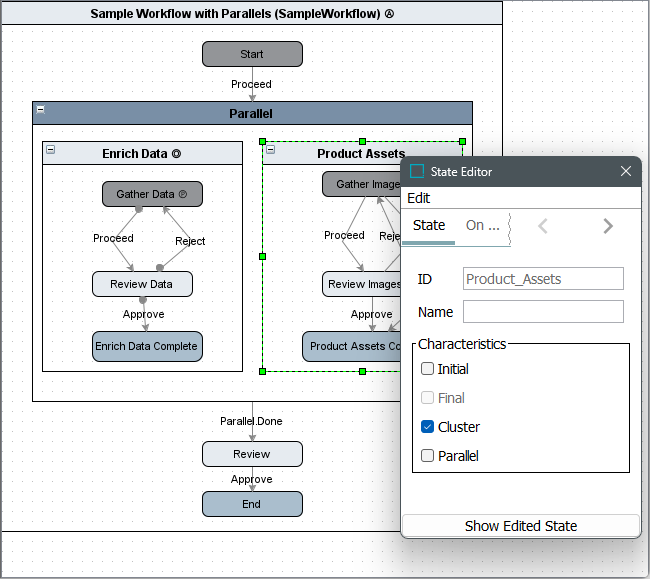Viewport: 650px width, 579px height.
Task: Close the State Editor dialog
Action: (626, 171)
